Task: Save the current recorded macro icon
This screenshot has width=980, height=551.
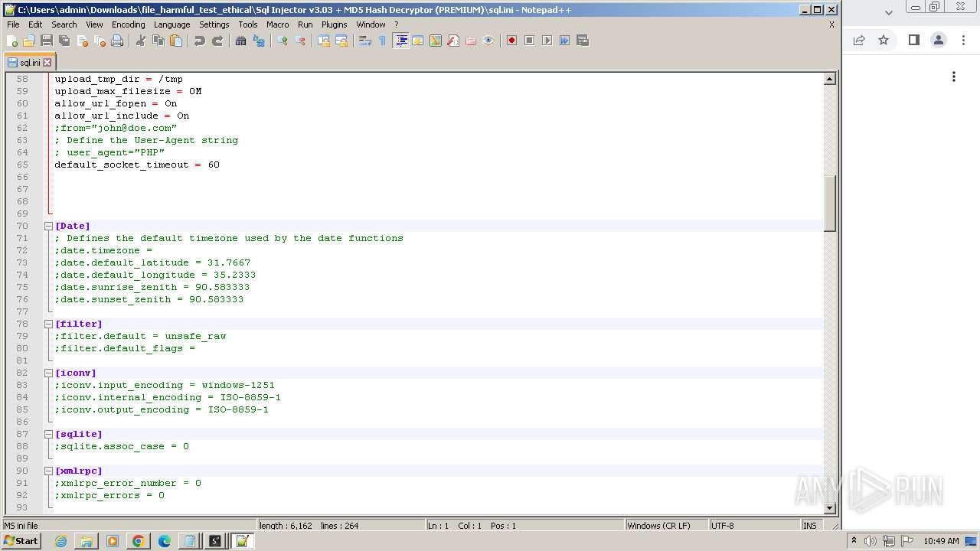Action: 582,41
